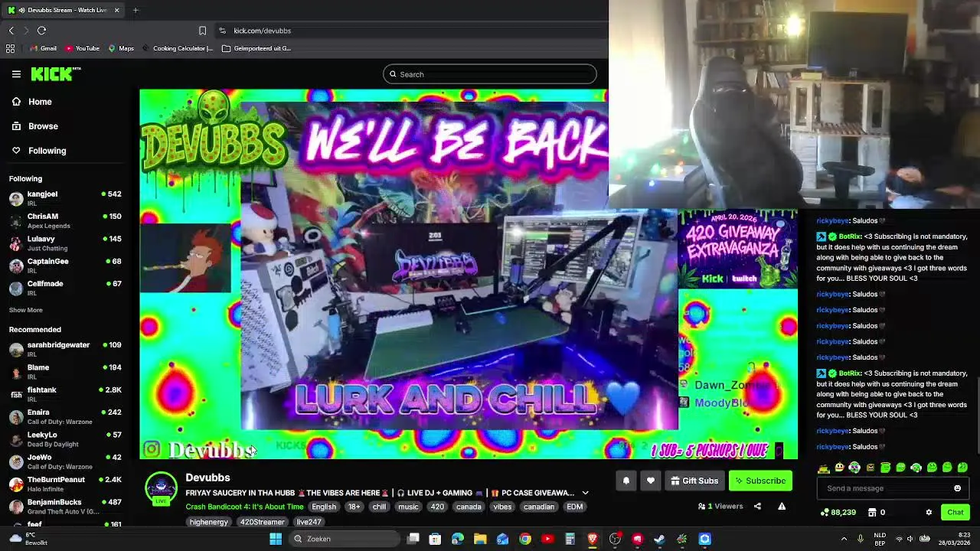
Task: Open kangjoel followed channel
Action: 66,198
